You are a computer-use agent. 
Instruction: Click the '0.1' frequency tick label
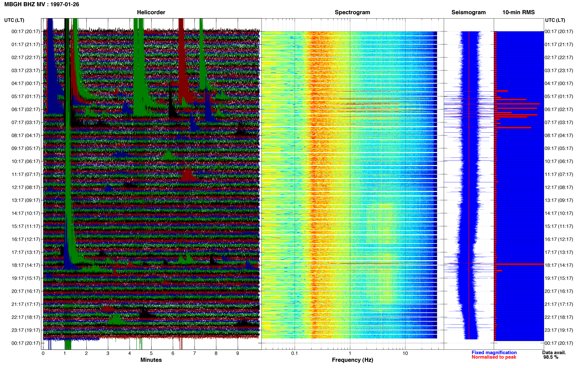click(x=295, y=353)
